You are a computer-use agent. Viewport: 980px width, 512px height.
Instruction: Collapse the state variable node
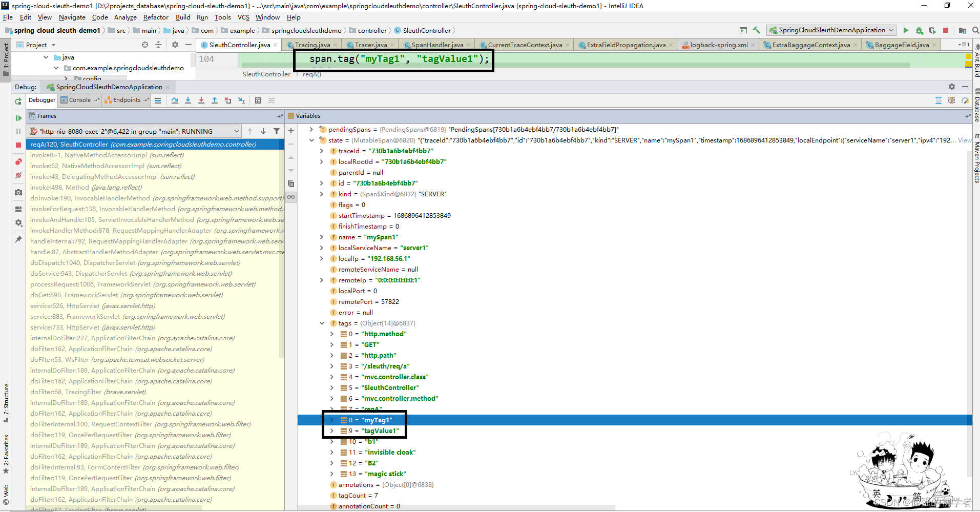311,140
